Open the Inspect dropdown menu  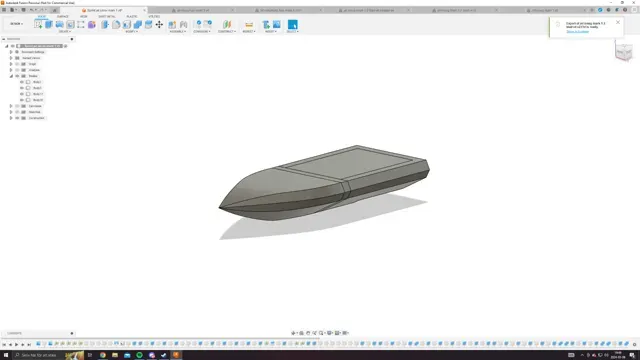coord(249,31)
